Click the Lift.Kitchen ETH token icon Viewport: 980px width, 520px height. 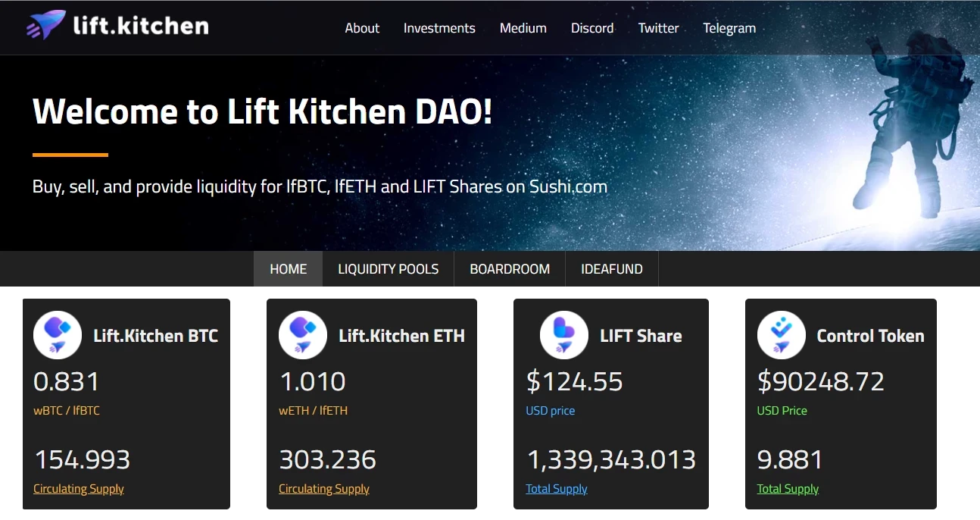click(303, 335)
